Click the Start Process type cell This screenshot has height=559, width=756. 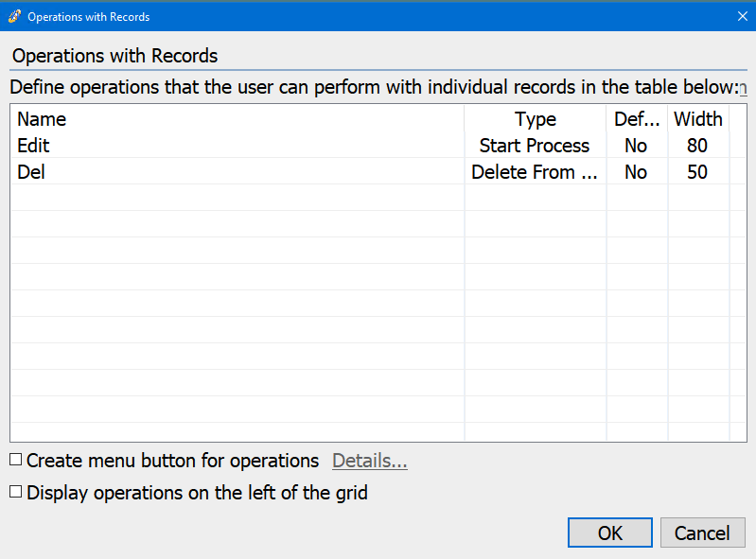click(x=536, y=146)
